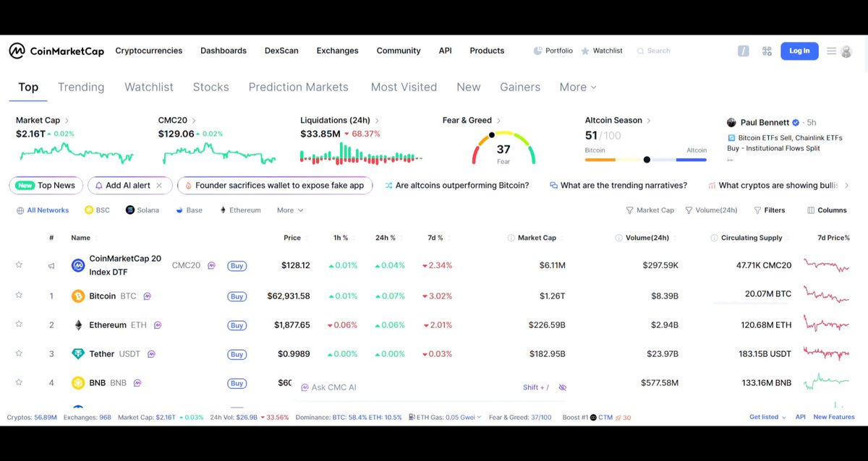The image size is (868, 461).
Task: Click the Altcoin Season slider indicator
Action: point(647,160)
